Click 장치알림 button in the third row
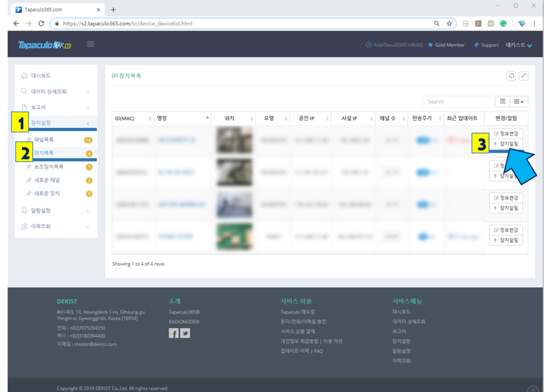544x392 pixels. click(506, 208)
